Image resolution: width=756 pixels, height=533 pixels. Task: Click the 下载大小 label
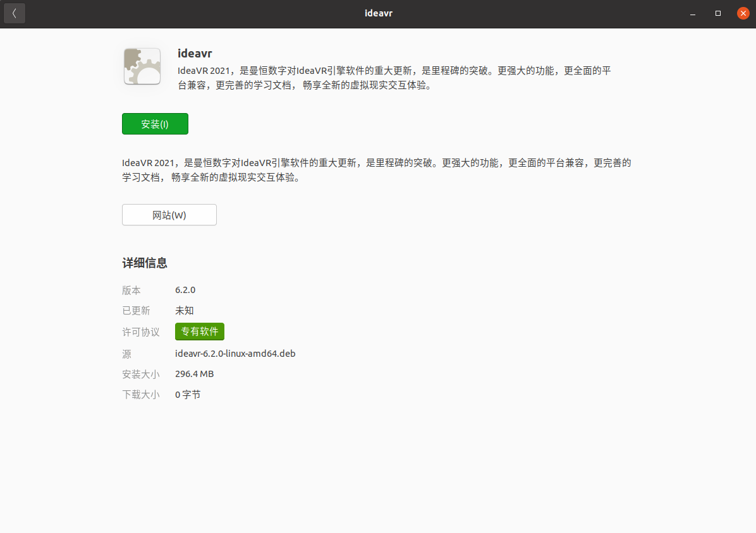pos(141,395)
